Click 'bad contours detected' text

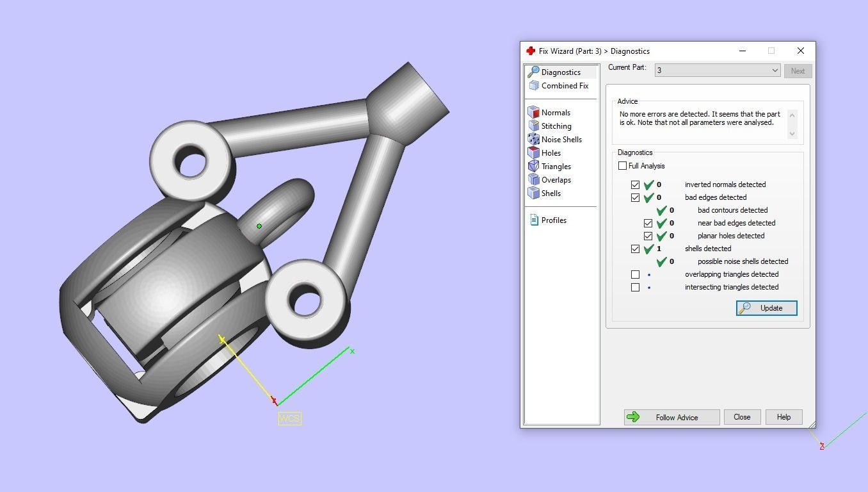[732, 210]
